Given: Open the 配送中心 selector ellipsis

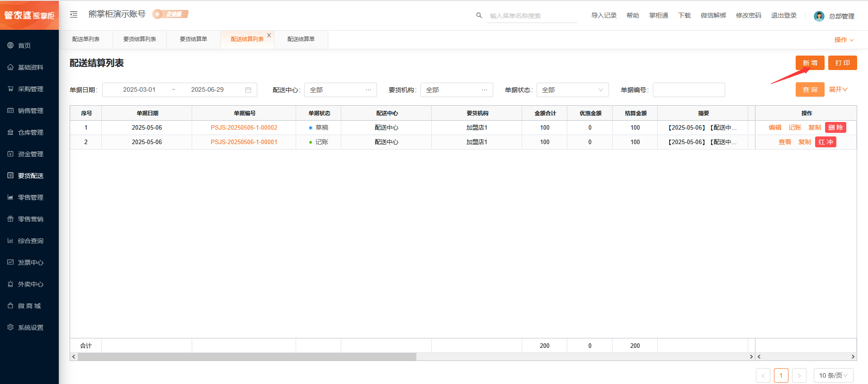Looking at the screenshot, I should coord(368,90).
